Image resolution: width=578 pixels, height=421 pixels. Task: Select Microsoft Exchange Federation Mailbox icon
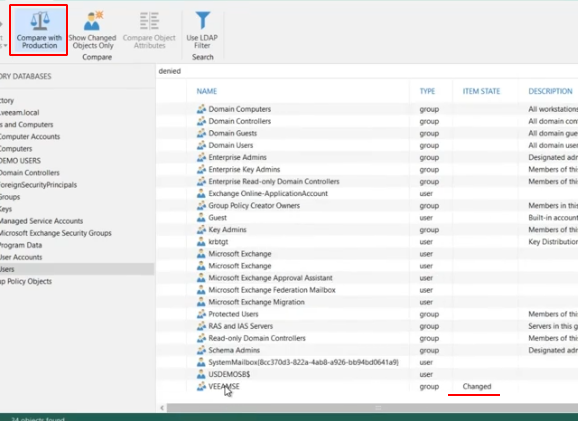tap(201, 290)
